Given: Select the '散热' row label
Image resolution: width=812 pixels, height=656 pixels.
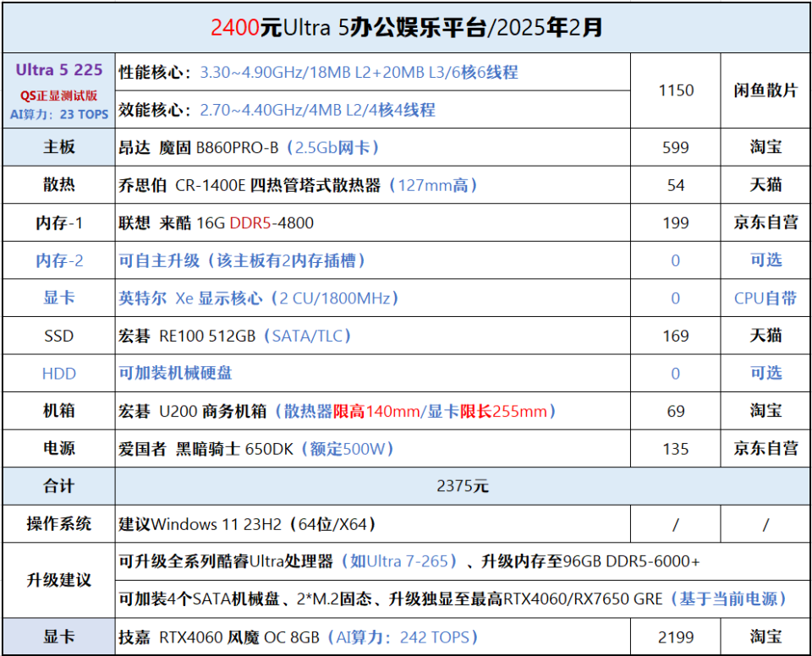Looking at the screenshot, I should 59,185.
